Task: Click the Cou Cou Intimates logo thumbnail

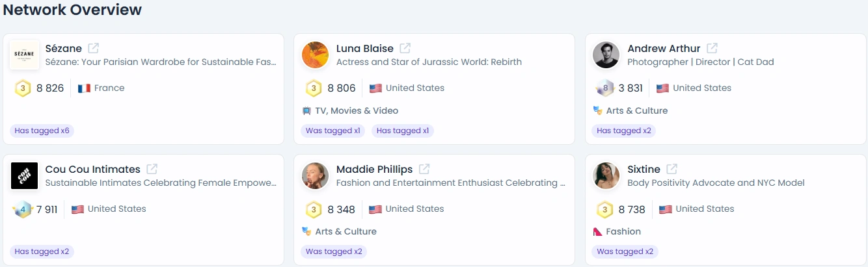Action: tap(25, 176)
